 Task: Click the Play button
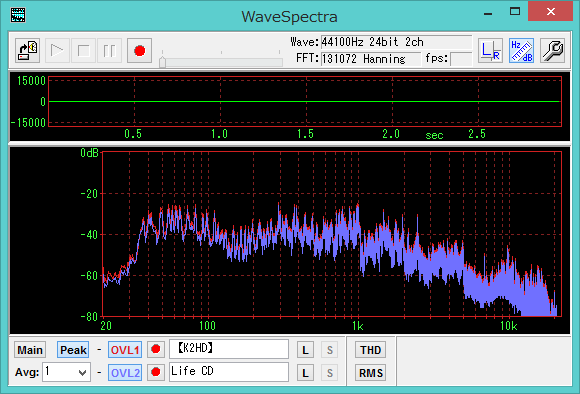coord(57,50)
